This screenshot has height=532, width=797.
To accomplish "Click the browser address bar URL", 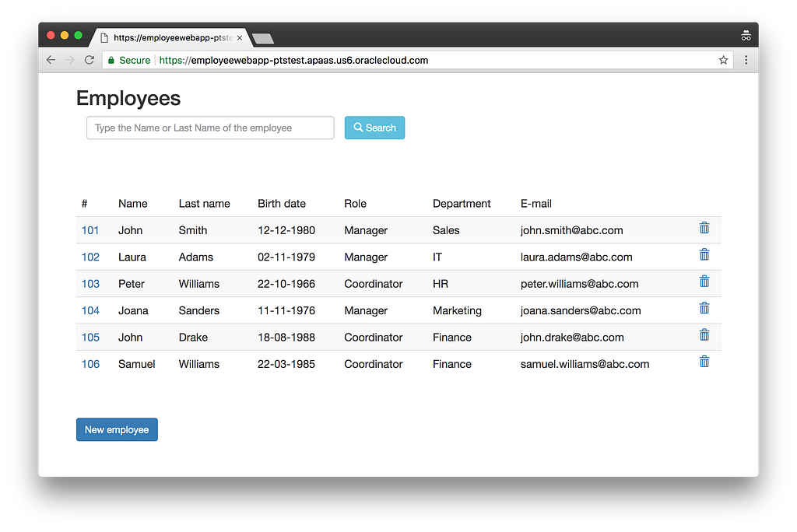I will point(293,60).
